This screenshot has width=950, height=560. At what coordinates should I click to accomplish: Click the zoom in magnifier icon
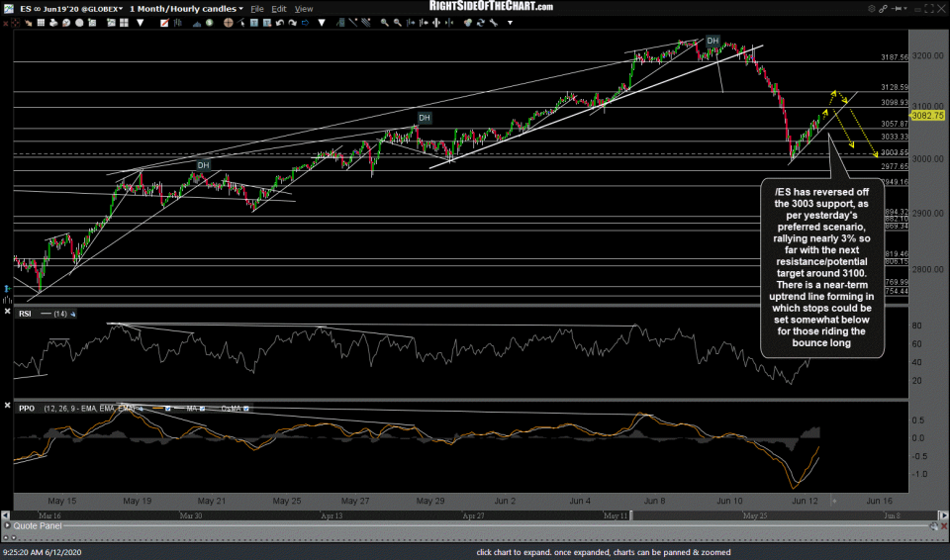385,23
